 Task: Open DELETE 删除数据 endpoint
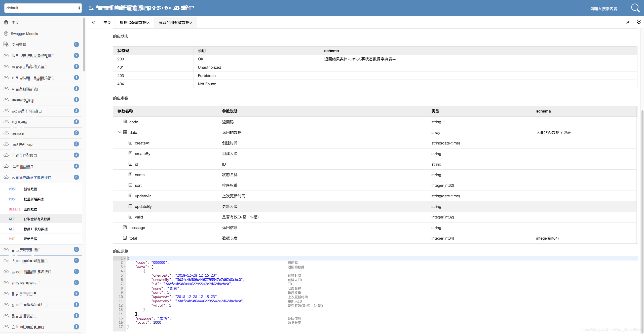tap(30, 209)
